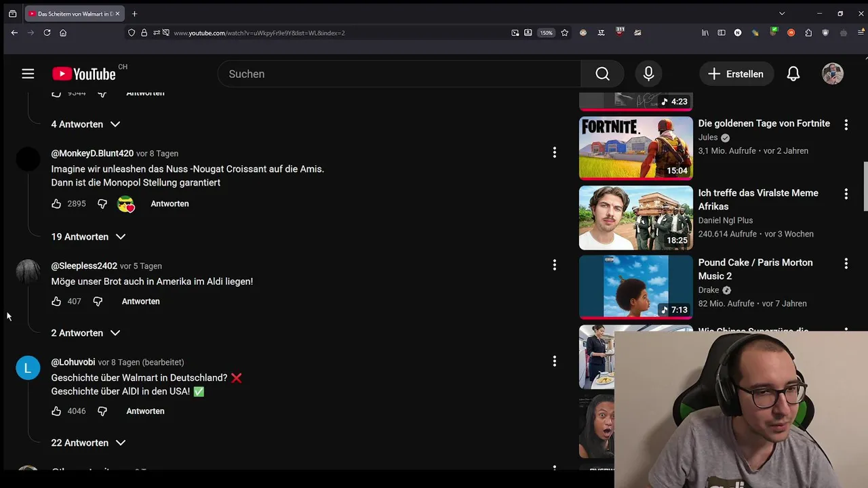Go back with the browser back arrow
868x488 pixels.
[14, 33]
